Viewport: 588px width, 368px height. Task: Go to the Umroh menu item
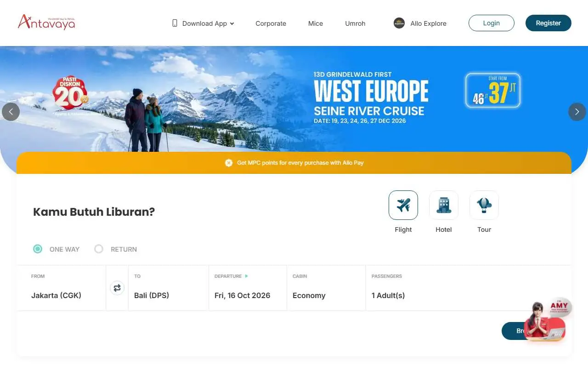(355, 23)
